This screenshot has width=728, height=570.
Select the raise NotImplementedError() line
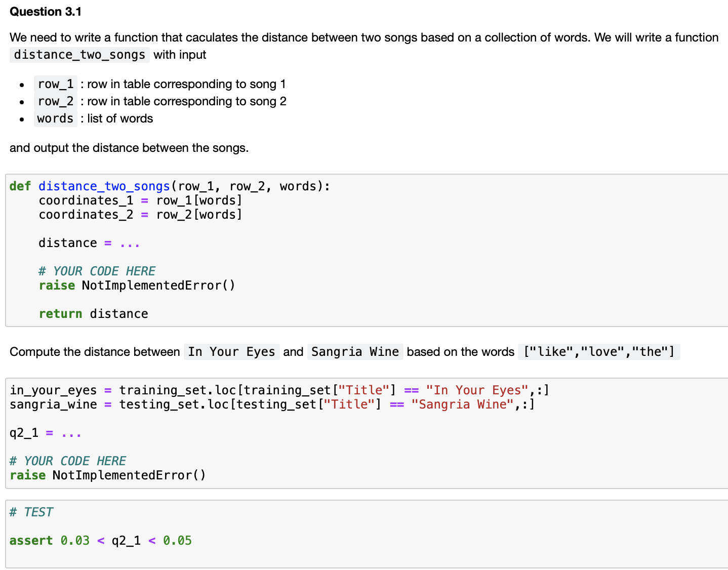(x=137, y=285)
